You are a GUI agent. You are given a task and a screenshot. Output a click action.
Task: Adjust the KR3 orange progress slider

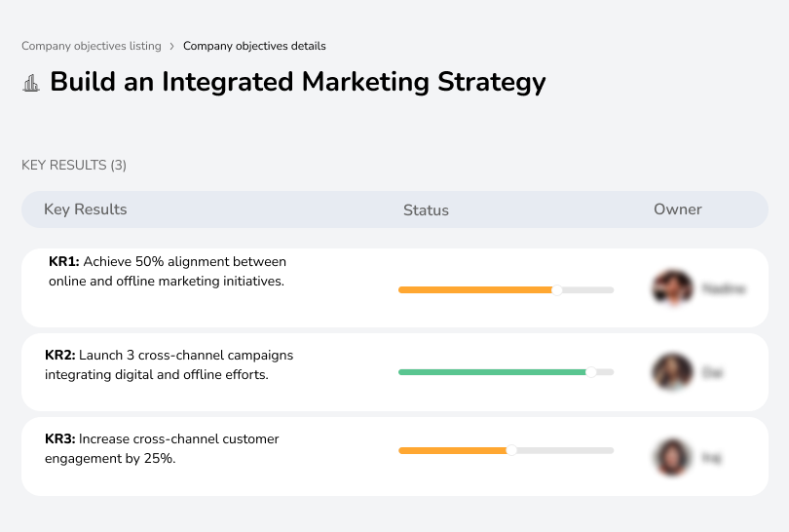[x=511, y=450]
